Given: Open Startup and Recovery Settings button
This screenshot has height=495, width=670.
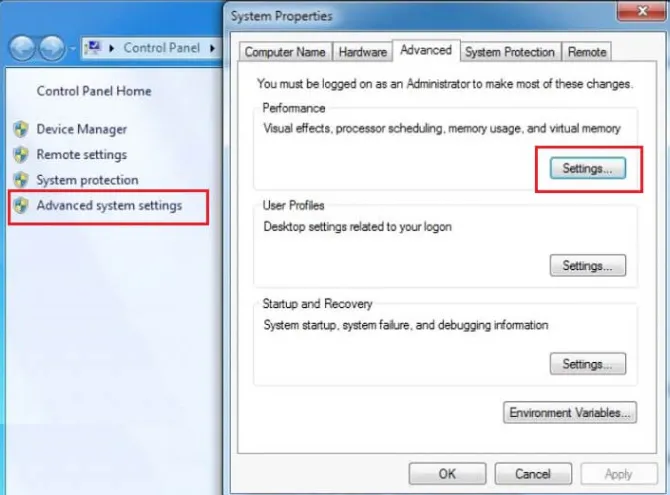Looking at the screenshot, I should pos(588,364).
